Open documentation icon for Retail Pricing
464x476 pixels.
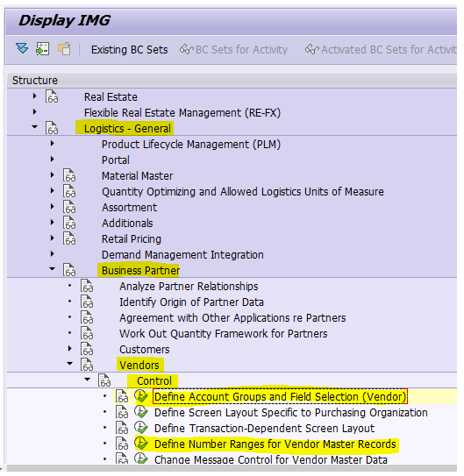[69, 238]
